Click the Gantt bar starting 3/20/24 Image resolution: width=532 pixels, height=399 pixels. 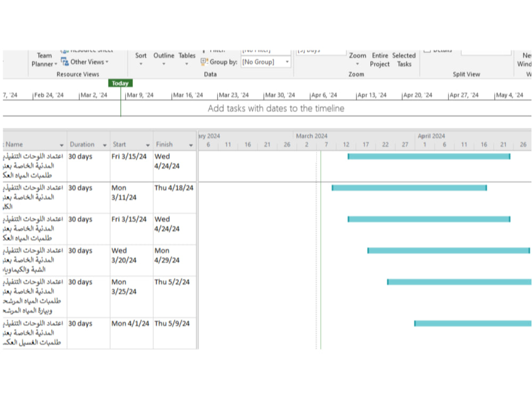pos(448,251)
